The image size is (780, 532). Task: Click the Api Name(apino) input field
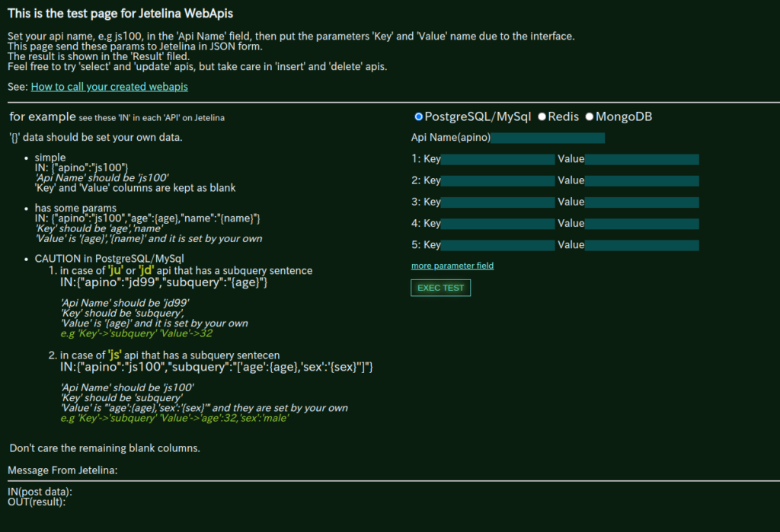pos(548,138)
